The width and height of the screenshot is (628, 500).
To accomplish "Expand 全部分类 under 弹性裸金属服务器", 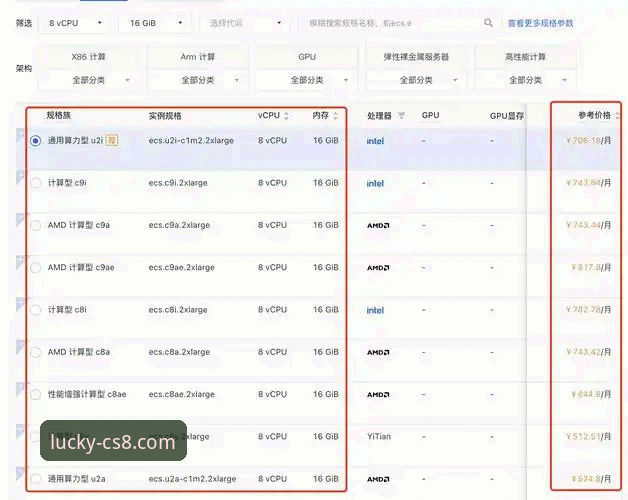I will [x=416, y=80].
